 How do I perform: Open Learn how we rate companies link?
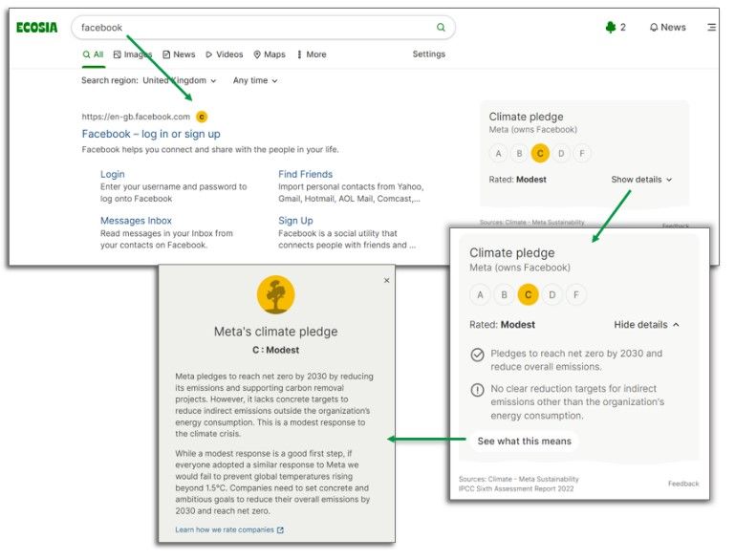[229, 529]
